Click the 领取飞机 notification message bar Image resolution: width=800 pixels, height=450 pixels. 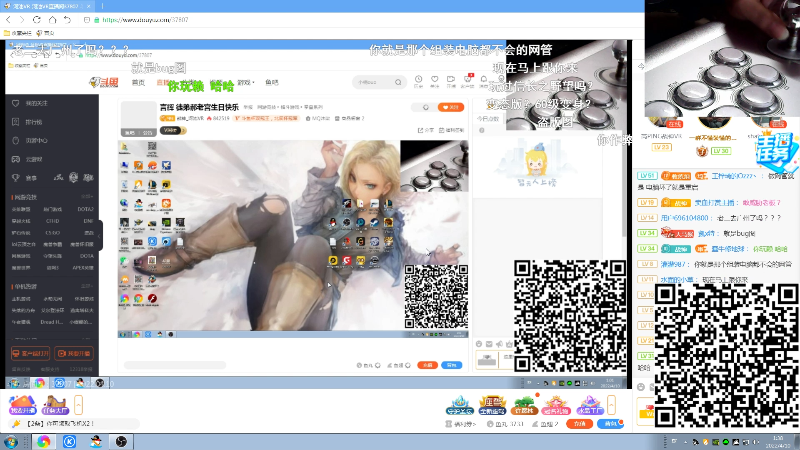[x=74, y=423]
